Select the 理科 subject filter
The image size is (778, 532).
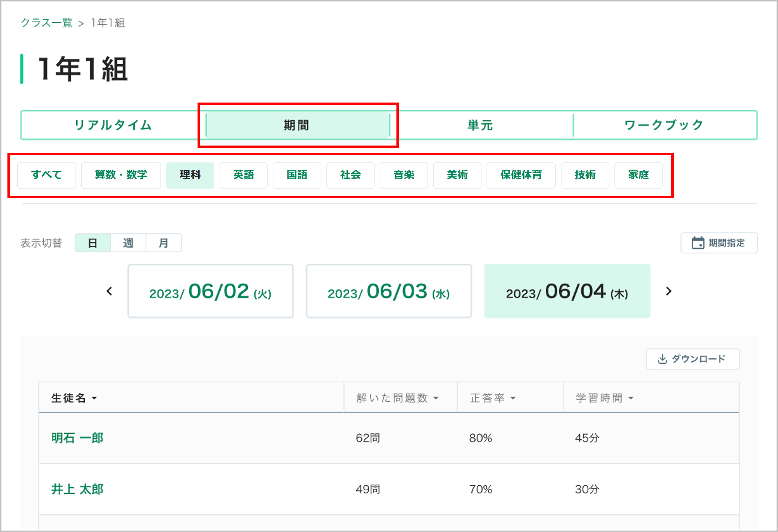click(x=190, y=175)
